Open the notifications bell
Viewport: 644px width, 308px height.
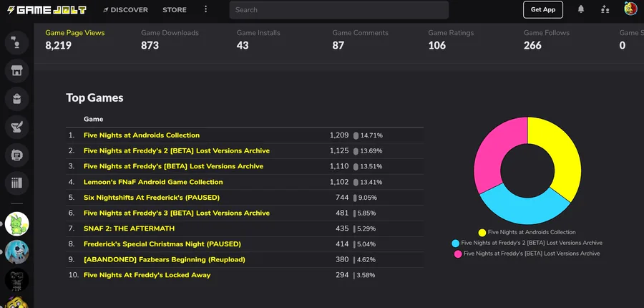coord(581,9)
